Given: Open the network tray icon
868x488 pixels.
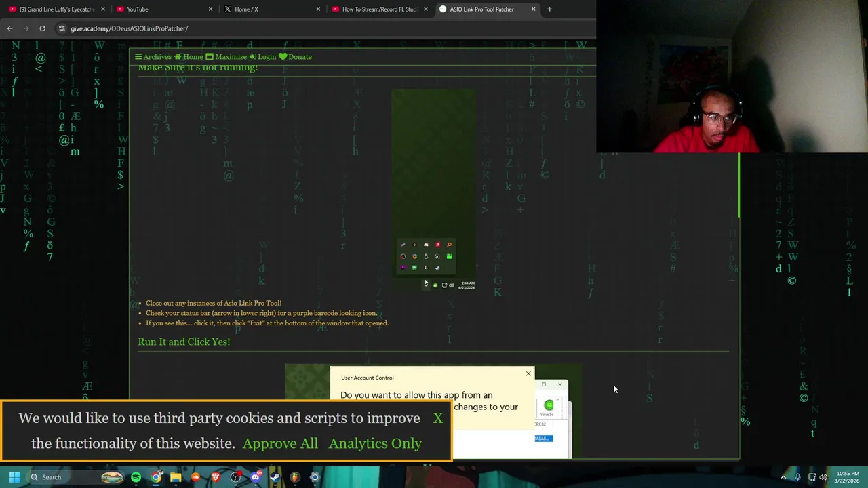Looking at the screenshot, I should [x=812, y=477].
